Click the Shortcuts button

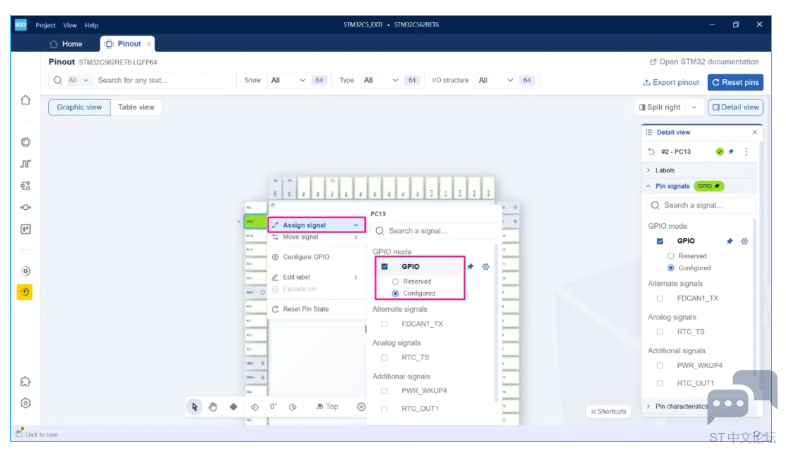click(x=609, y=411)
